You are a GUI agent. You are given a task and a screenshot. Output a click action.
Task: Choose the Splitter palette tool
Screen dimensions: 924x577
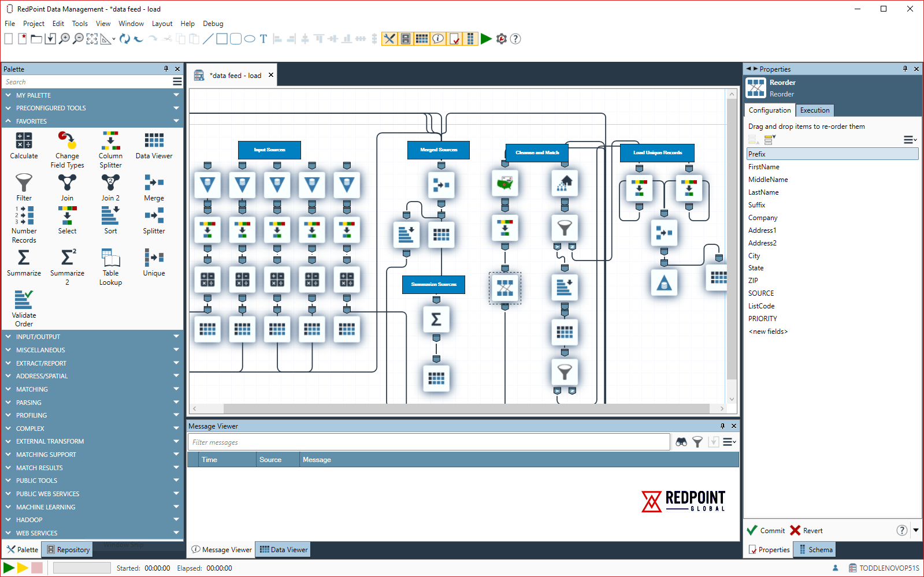[x=154, y=221]
